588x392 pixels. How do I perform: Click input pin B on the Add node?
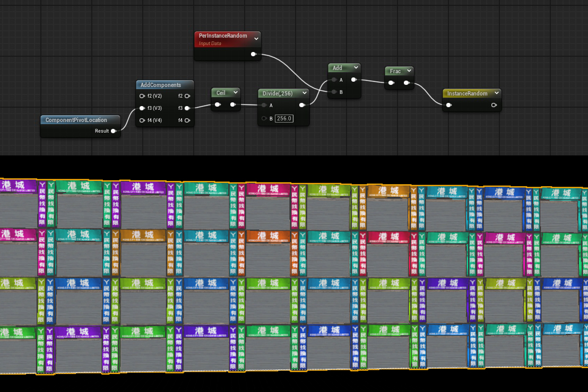coord(333,92)
